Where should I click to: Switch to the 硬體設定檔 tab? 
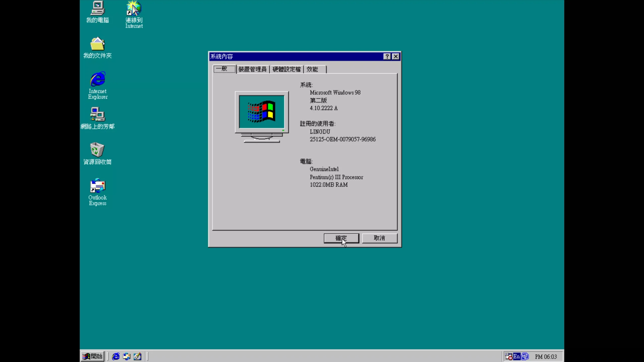coord(287,69)
